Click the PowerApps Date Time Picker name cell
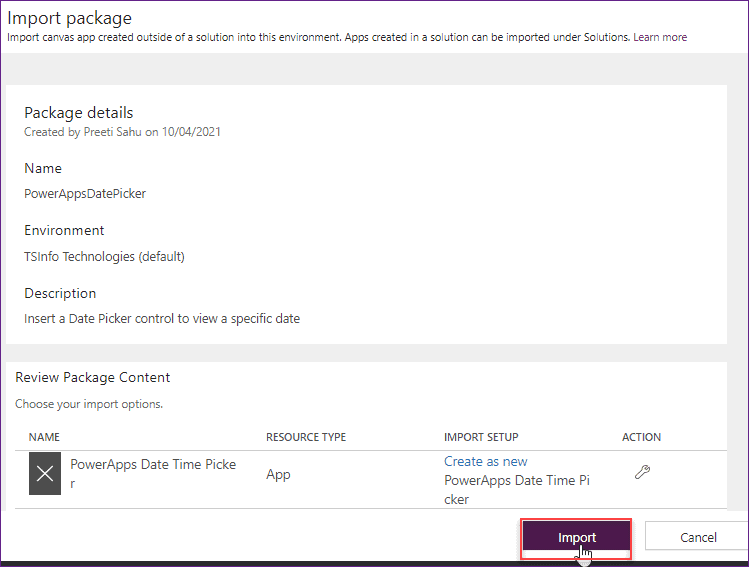Viewport: 749px width, 567px height. 153,473
